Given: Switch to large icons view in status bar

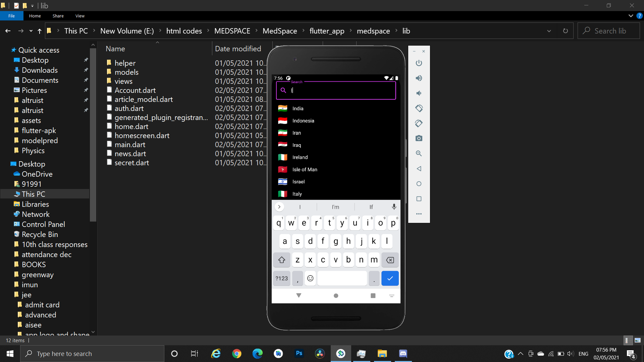Looking at the screenshot, I should click(x=637, y=340).
